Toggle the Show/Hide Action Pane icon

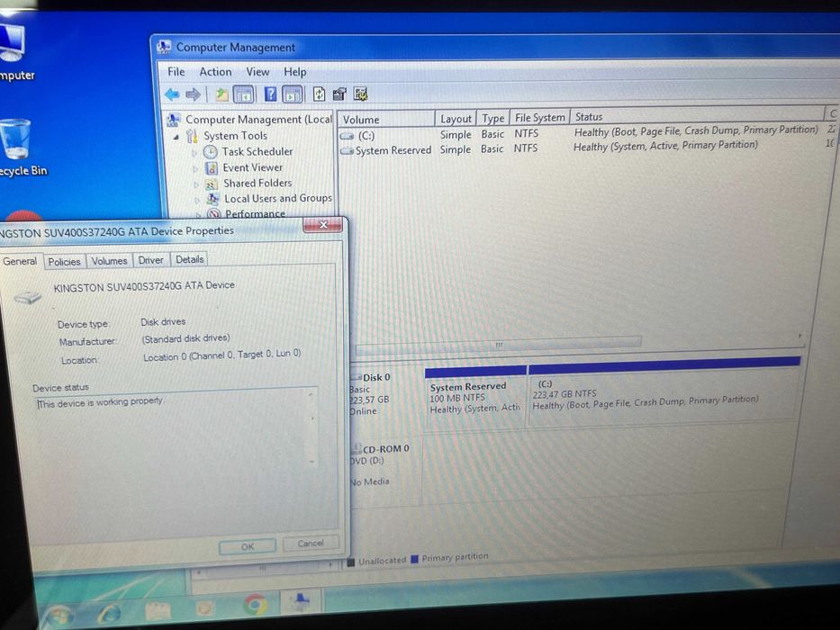coord(293,94)
